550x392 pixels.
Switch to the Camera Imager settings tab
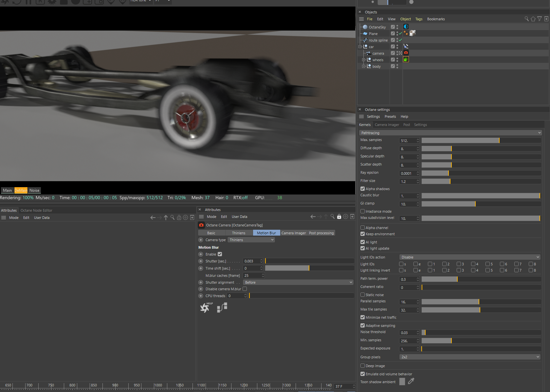tap(387, 125)
